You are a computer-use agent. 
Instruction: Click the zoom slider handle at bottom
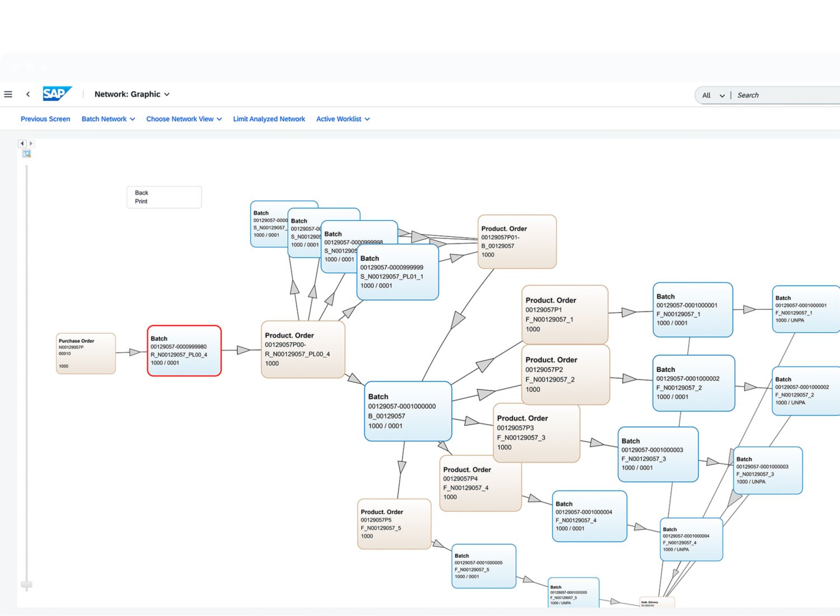click(26, 585)
